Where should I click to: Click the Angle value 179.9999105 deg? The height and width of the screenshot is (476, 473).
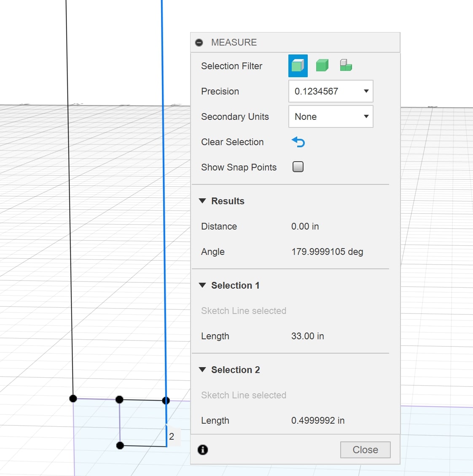tap(327, 252)
